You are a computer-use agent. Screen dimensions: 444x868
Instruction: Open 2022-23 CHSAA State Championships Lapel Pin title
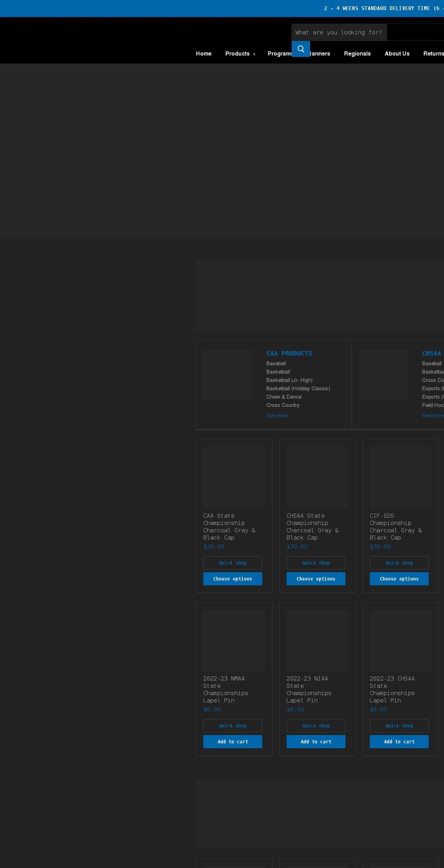click(392, 690)
